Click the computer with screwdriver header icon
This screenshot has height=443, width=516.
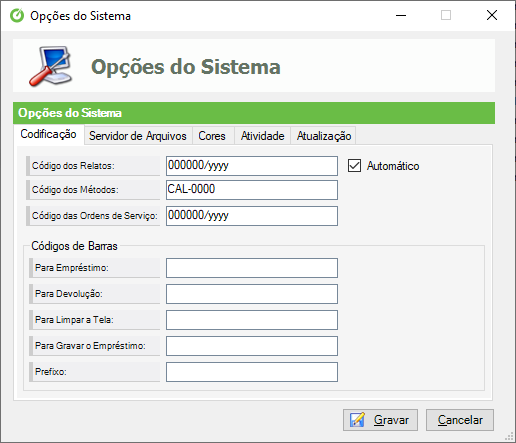pos(51,66)
